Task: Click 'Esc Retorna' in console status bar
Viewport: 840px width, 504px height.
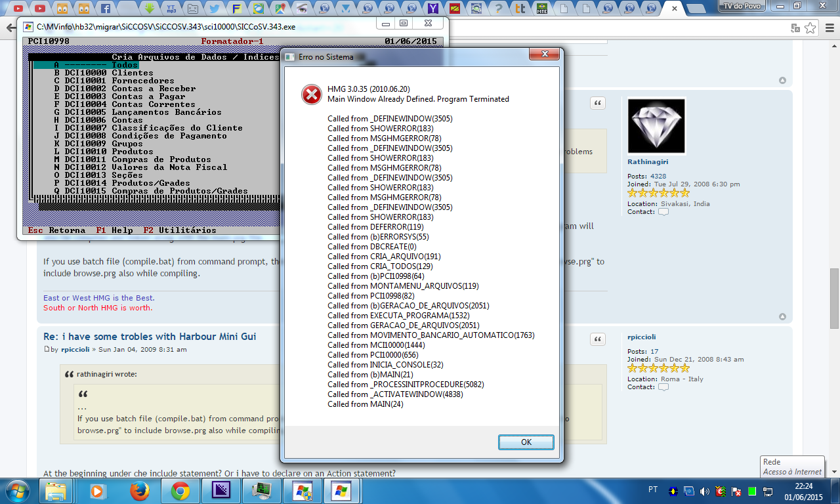Action: point(56,230)
